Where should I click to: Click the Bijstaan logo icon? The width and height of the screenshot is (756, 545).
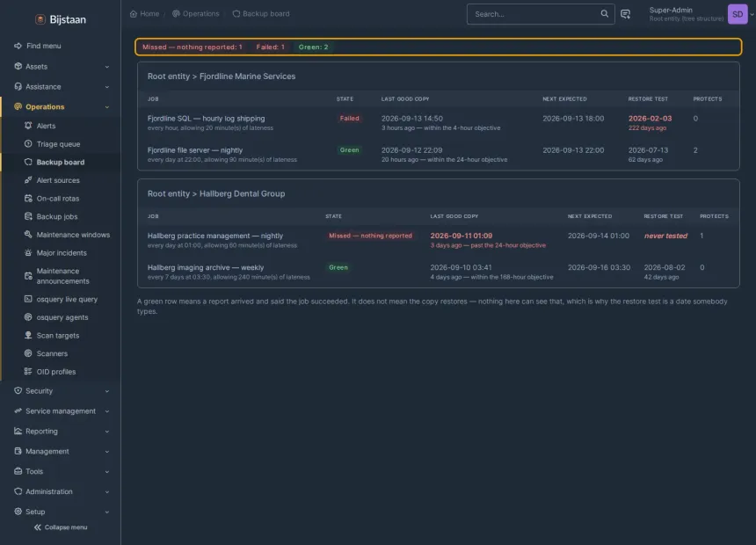pyautogui.click(x=40, y=19)
